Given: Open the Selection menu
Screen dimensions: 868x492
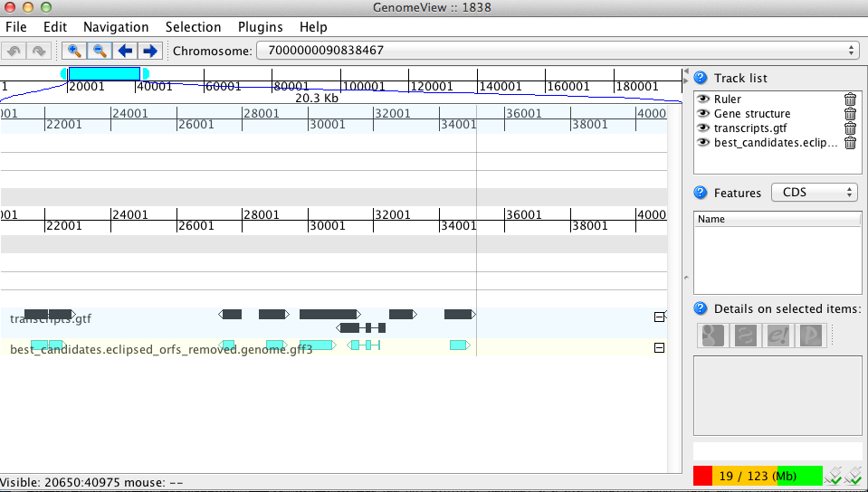Looking at the screenshot, I should coord(193,27).
